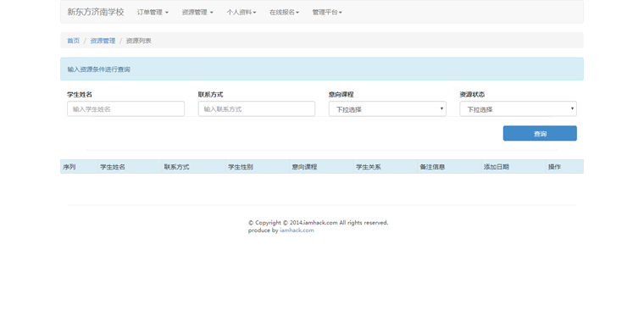This screenshot has width=644, height=327.
Task: Click the 备注信息 column header
Action: [432, 167]
